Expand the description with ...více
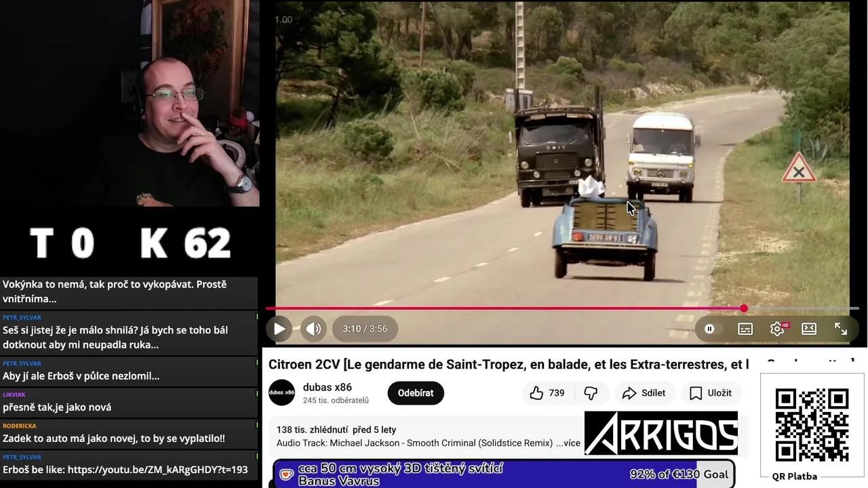Image resolution: width=868 pixels, height=488 pixels. [568, 443]
